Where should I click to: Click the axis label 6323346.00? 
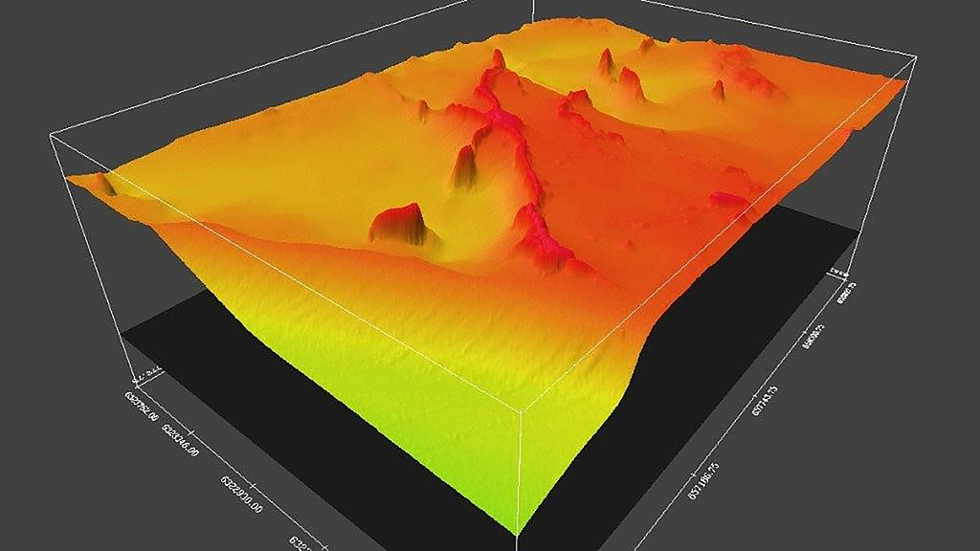(x=181, y=440)
